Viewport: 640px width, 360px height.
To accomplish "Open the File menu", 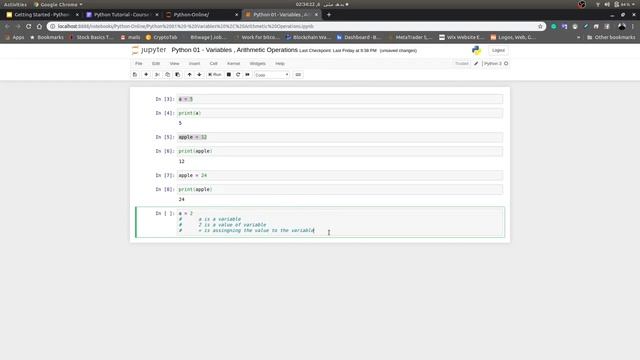I will tap(139, 64).
